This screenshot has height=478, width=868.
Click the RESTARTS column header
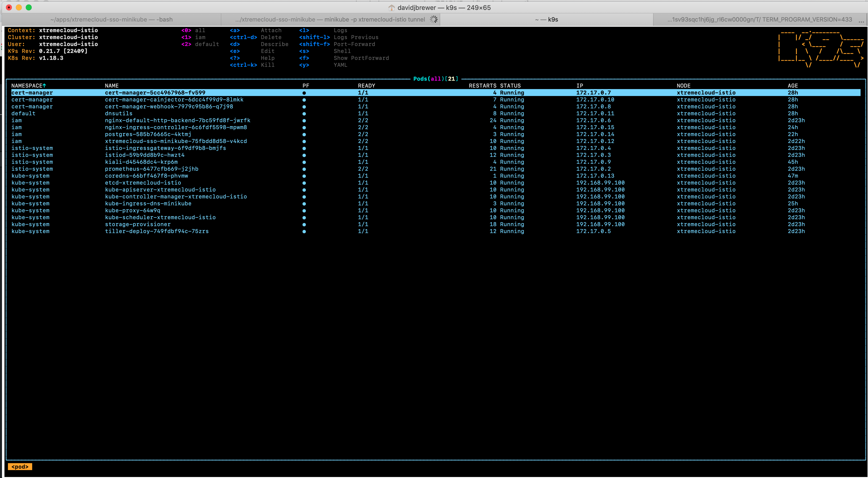click(483, 86)
